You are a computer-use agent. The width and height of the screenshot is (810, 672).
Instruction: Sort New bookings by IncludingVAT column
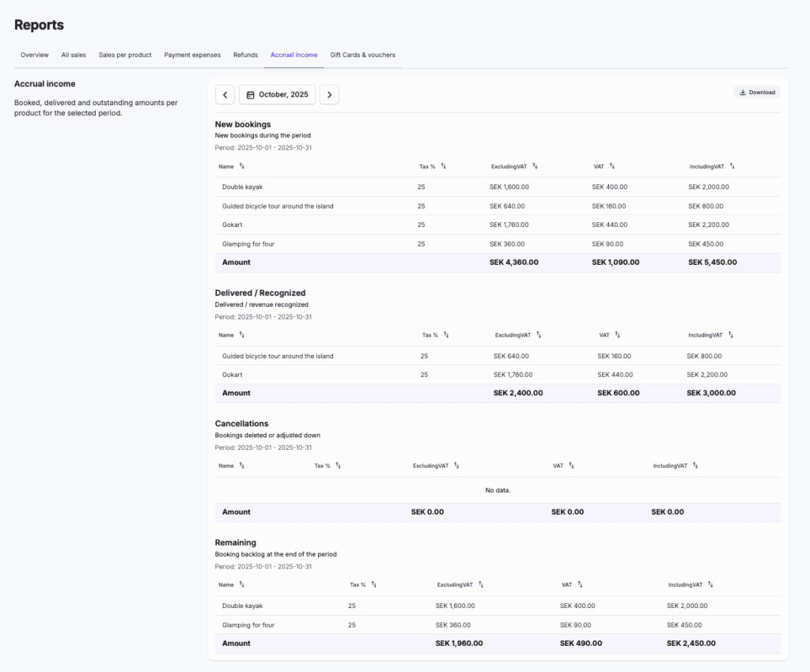coord(732,167)
